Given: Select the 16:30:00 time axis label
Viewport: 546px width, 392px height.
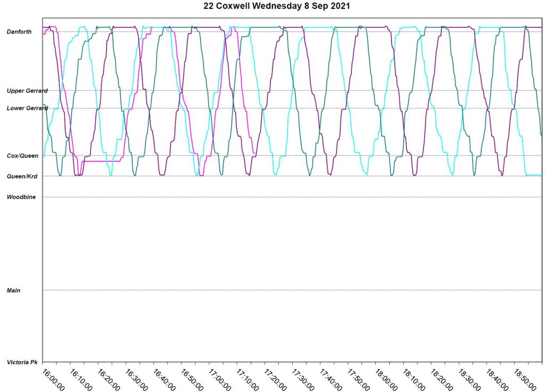Looking at the screenshot, I should [136, 379].
